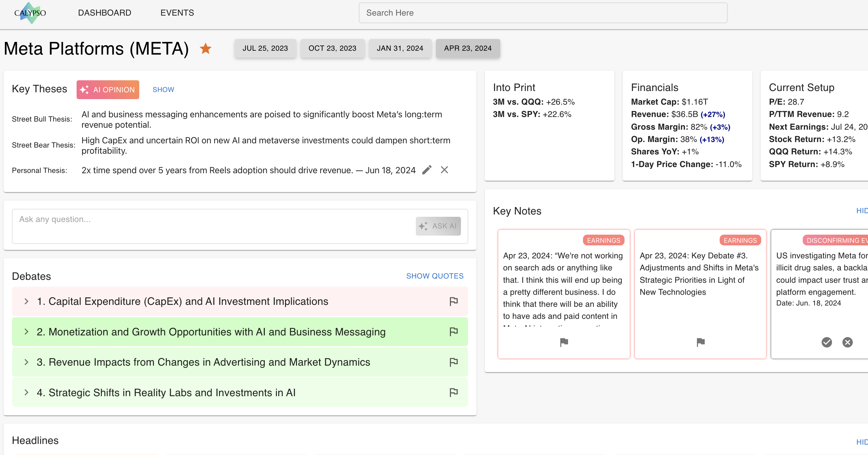Screen dimensions: 868x455
Task: Click the orange favorite star next to META
Action: [x=205, y=48]
